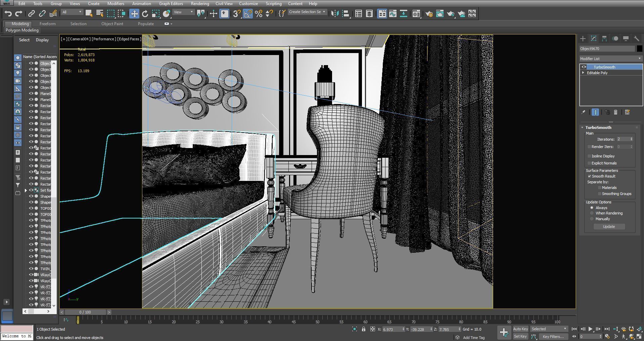This screenshot has height=341, width=644.
Task: Click the object name field Object9670
Action: (607, 49)
